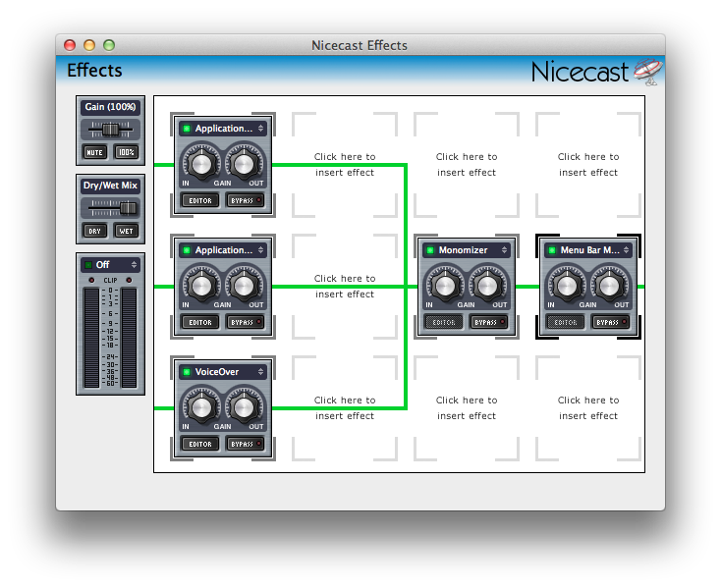Click the right channel level meter bar

(x=130, y=338)
